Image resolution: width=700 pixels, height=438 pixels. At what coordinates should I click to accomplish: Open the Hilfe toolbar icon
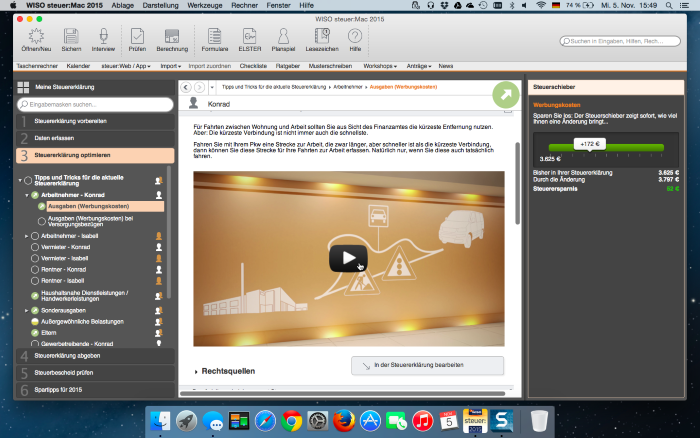tap(355, 40)
